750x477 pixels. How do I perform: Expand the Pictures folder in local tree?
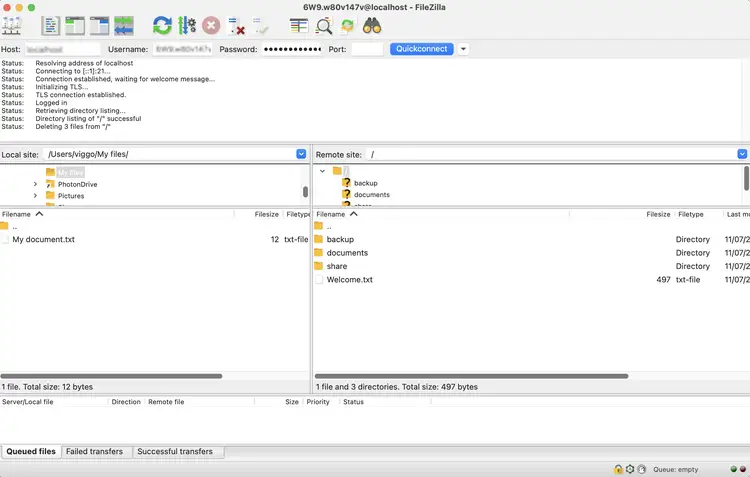(35, 196)
